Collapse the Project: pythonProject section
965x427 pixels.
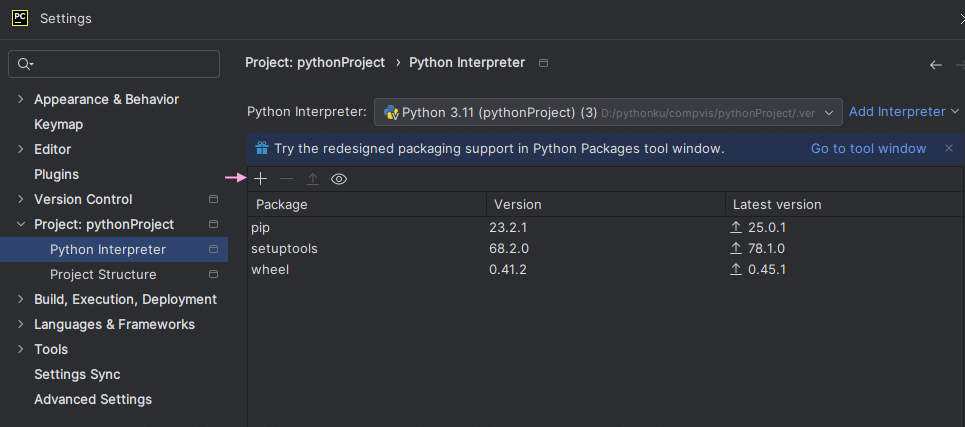pyautogui.click(x=21, y=224)
